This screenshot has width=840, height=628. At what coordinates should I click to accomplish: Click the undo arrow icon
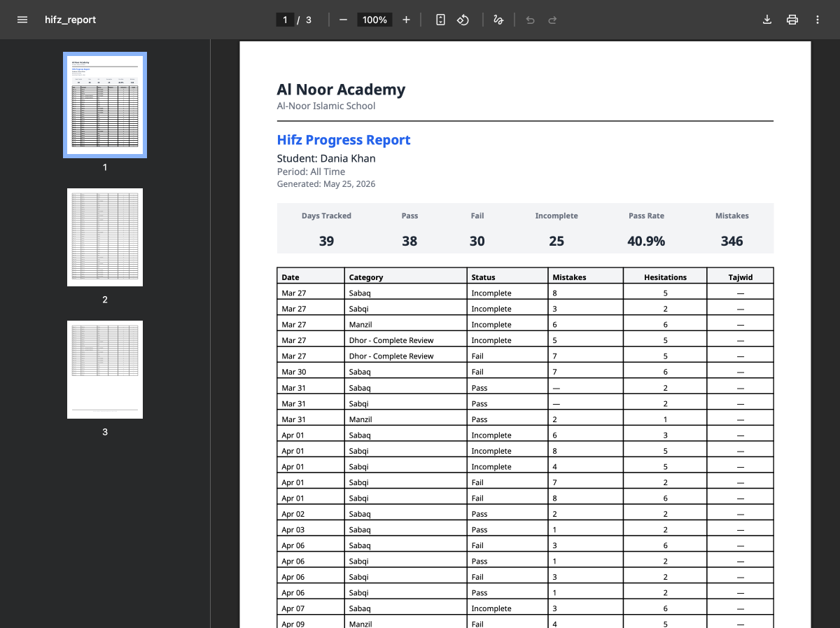click(x=530, y=20)
